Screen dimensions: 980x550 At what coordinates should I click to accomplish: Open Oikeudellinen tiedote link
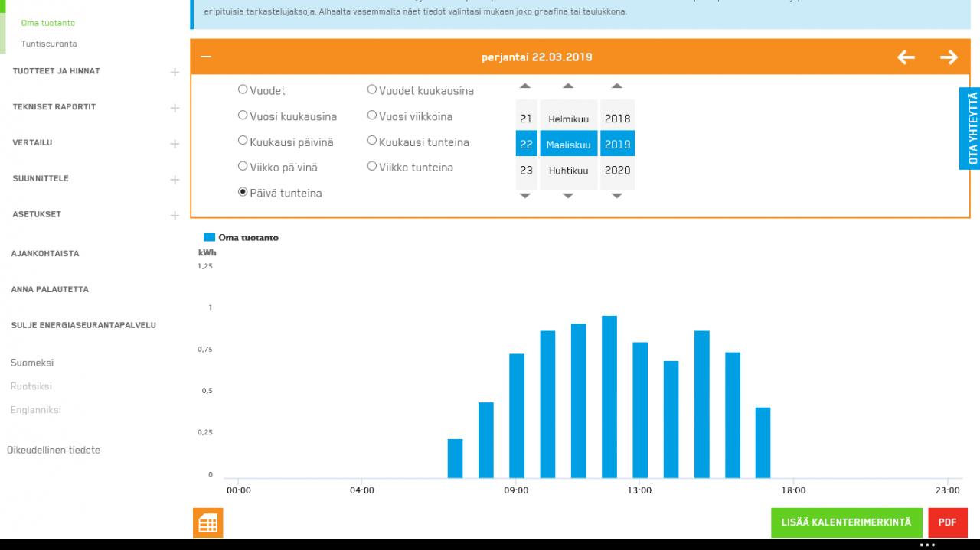(54, 450)
